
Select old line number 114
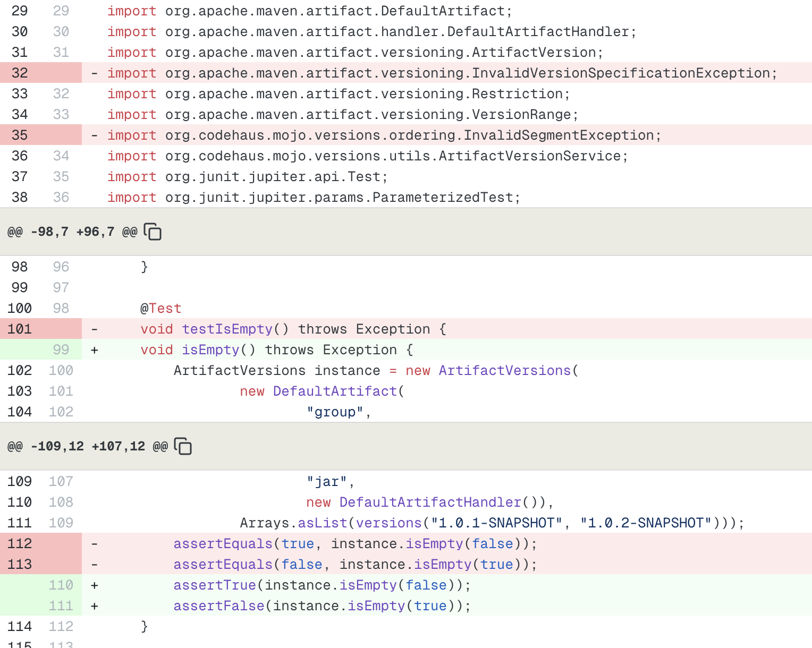click(20, 626)
